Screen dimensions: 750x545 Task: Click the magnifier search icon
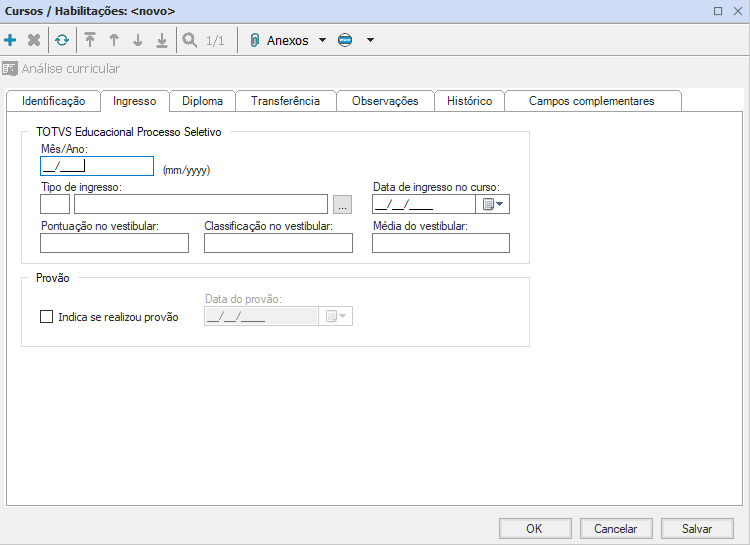(x=189, y=41)
